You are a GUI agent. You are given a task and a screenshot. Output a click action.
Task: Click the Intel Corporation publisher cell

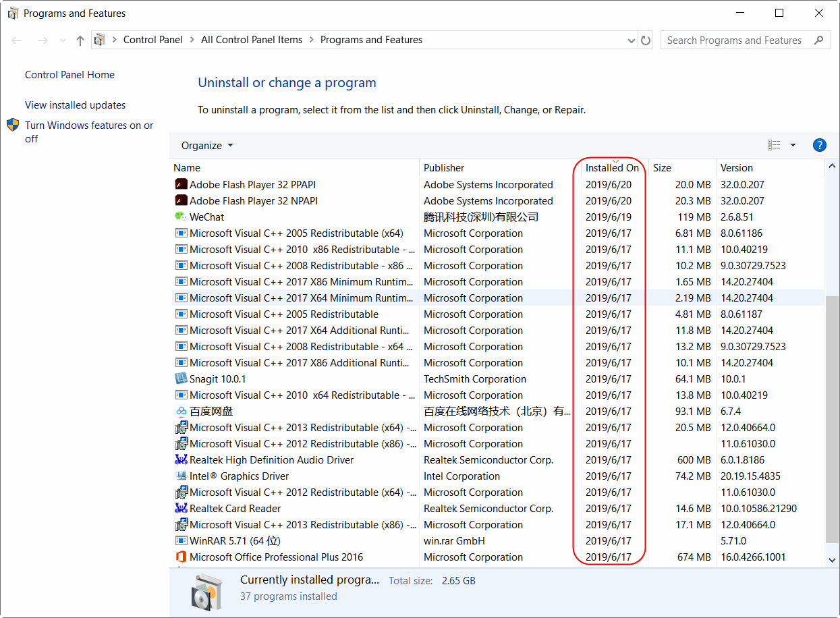point(462,476)
